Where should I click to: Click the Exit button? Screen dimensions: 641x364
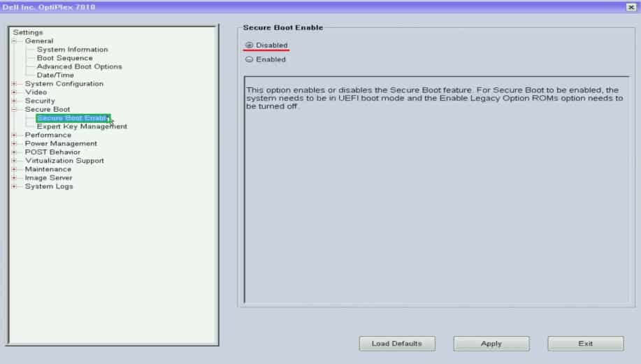(585, 344)
